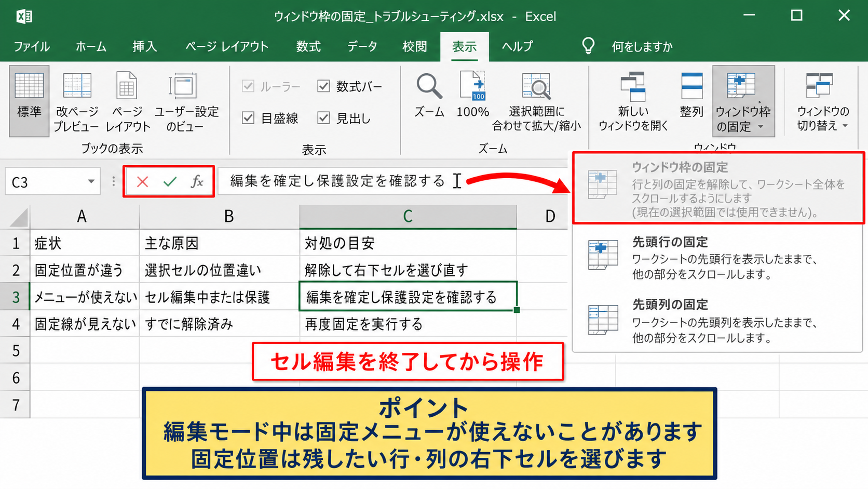Image resolution: width=868 pixels, height=489 pixels.
Task: Switch to the 挿入 tab
Action: 144,46
